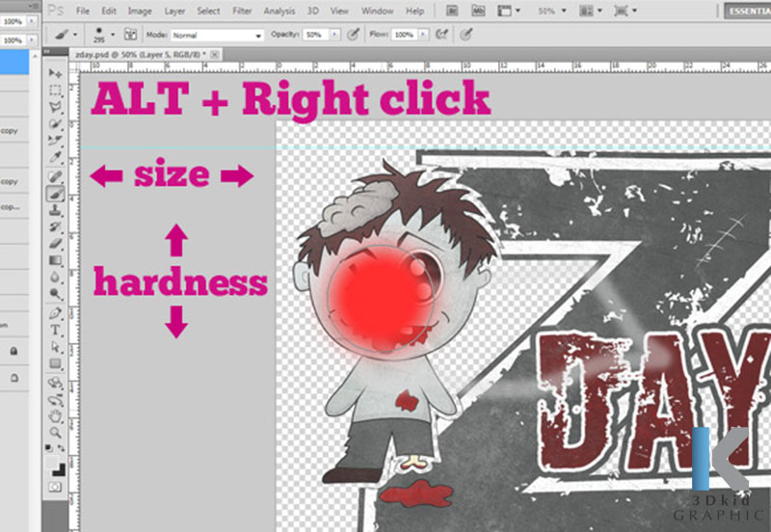Swap foreground and background colors

[61, 448]
